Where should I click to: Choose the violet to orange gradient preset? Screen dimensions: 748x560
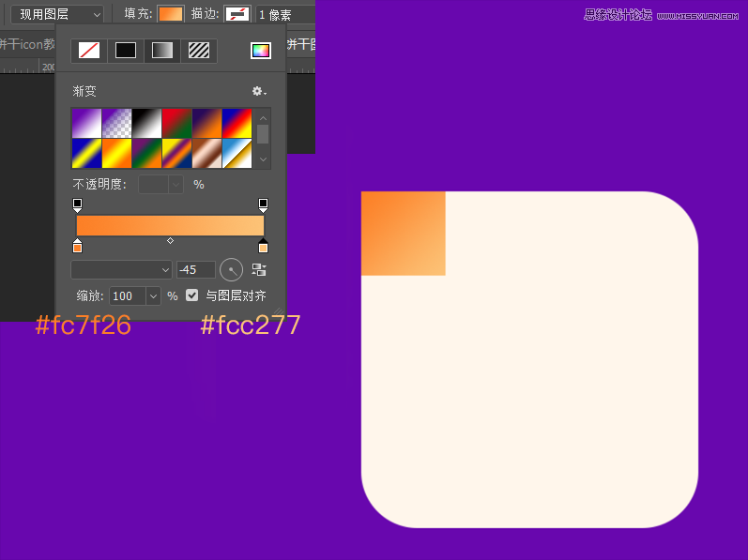pyautogui.click(x=206, y=124)
